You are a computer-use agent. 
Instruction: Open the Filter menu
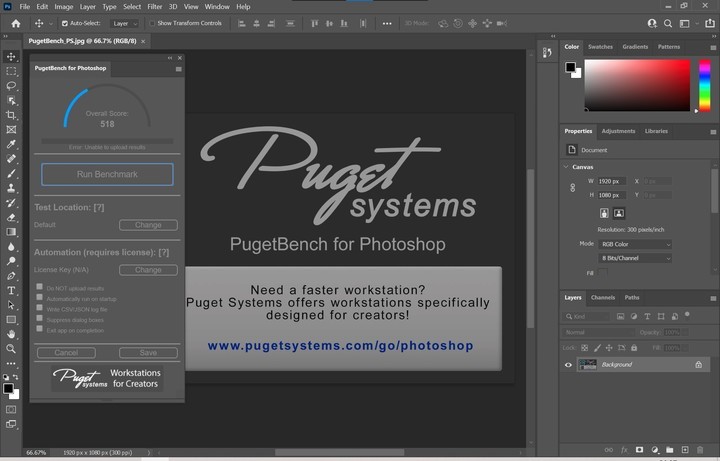coord(154,6)
